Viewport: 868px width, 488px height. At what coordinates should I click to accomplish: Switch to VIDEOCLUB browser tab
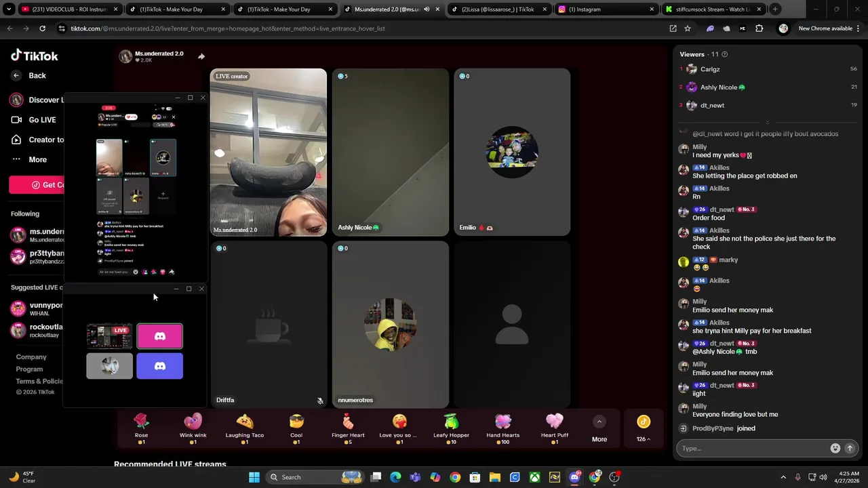64,9
